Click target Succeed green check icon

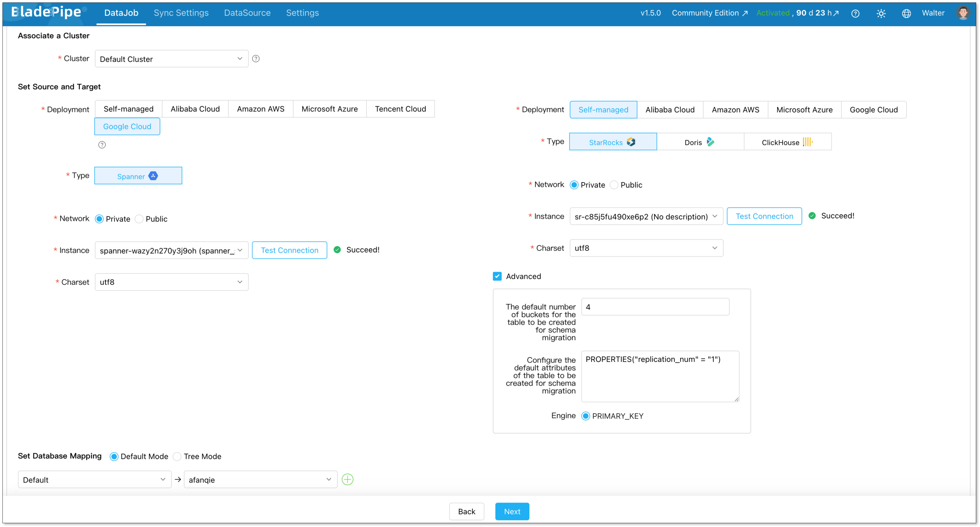pyautogui.click(x=812, y=215)
